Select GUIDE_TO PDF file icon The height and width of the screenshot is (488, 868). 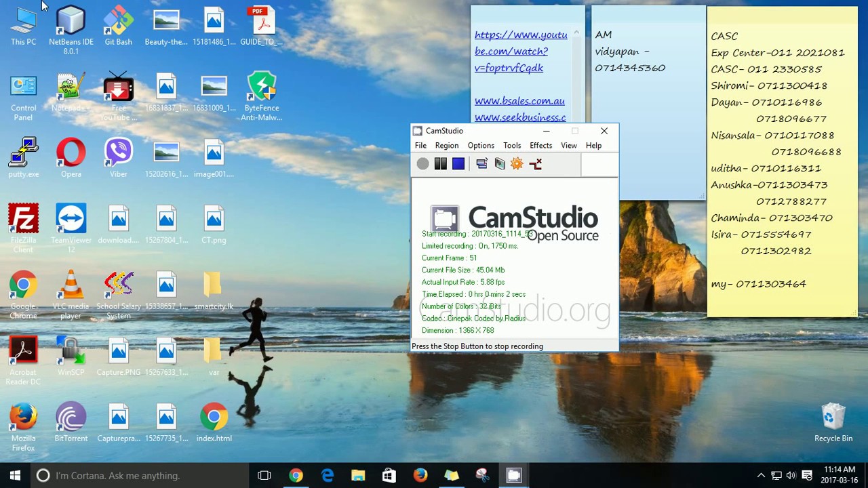coord(262,27)
